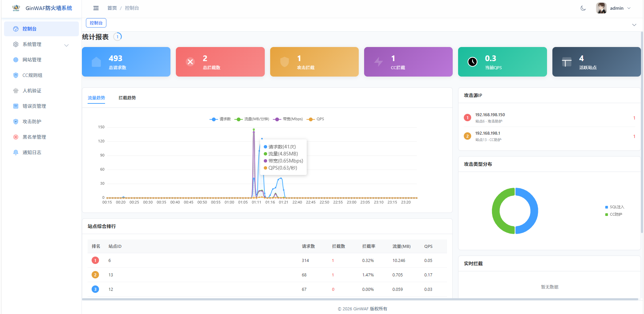Viewport: 644px width, 314px height.
Task: Click the 通知日志 bell icon
Action: (16, 152)
